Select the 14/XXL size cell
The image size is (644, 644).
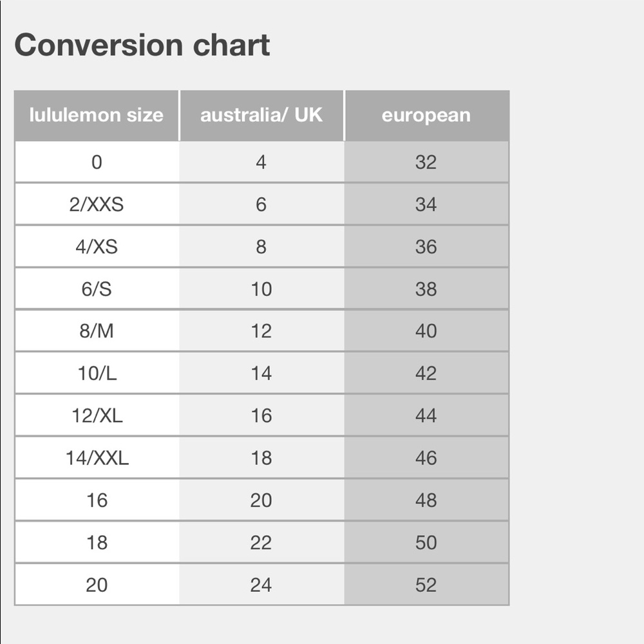[x=97, y=458]
